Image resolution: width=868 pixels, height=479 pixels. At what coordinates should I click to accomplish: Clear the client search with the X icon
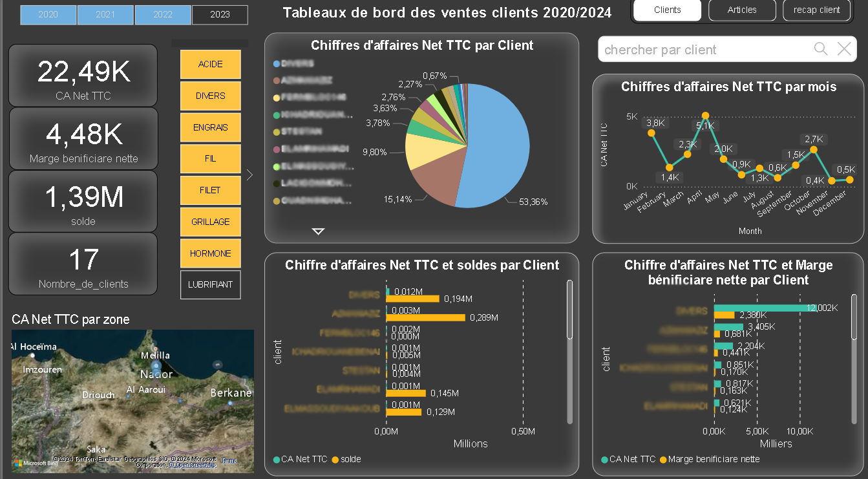click(844, 48)
